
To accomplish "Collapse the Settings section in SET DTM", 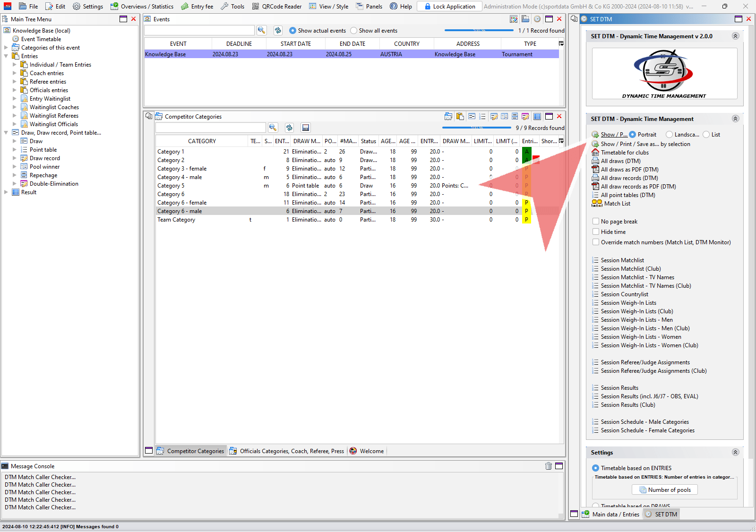I will (x=735, y=452).
